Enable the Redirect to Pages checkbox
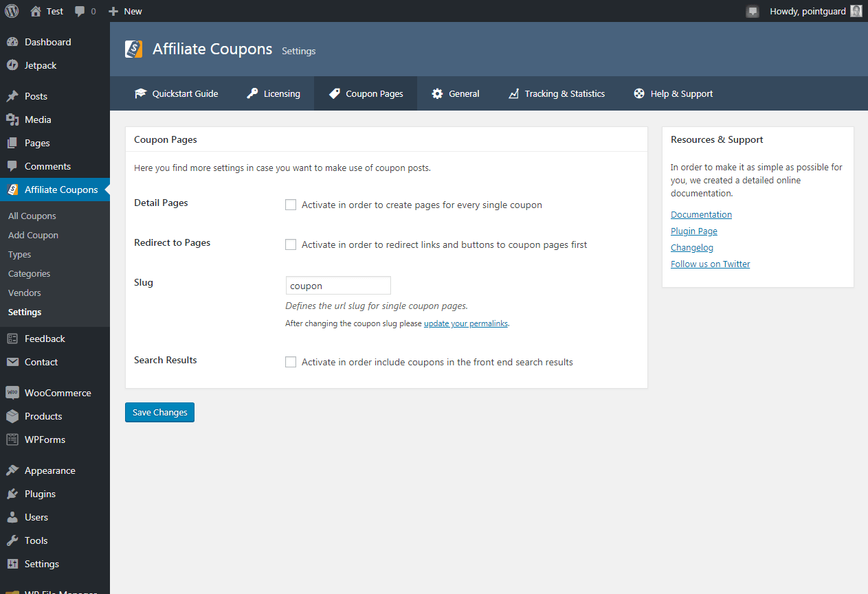Image resolution: width=868 pixels, height=594 pixels. [x=291, y=244]
